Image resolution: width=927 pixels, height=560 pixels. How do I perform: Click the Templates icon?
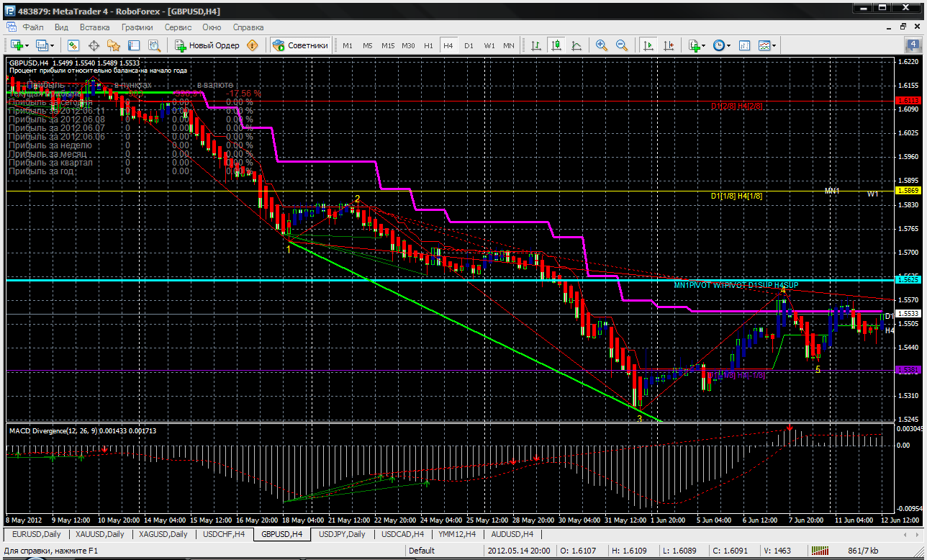764,45
